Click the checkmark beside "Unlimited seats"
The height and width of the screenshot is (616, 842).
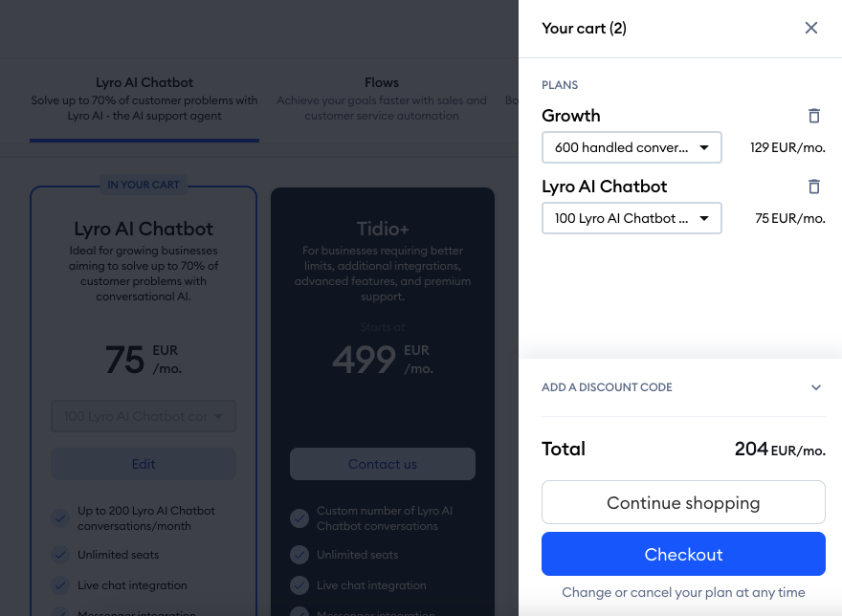tap(59, 555)
